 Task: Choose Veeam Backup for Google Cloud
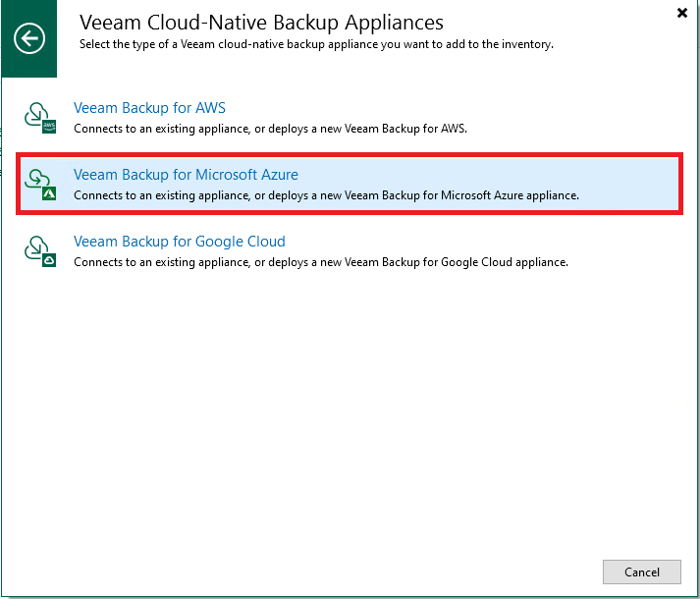(x=180, y=242)
